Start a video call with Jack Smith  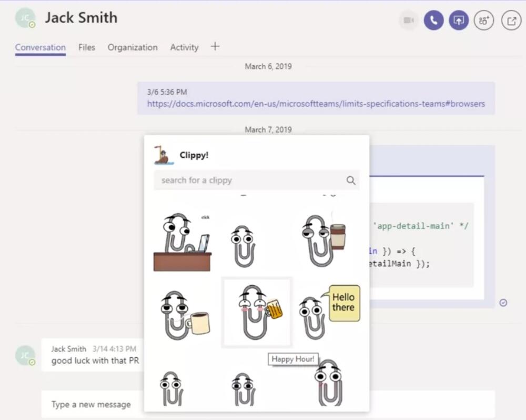408,21
